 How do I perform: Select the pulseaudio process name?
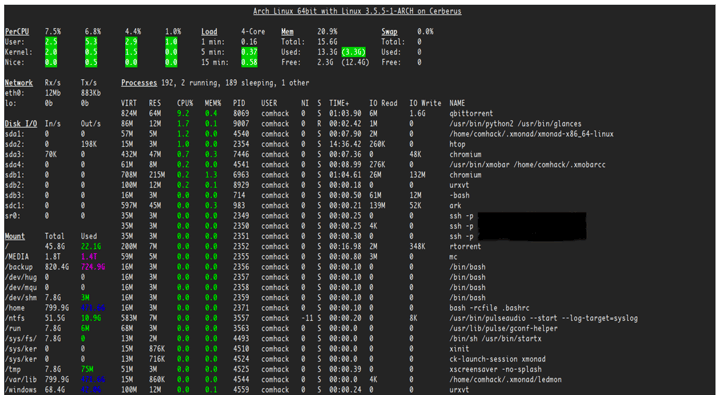coord(544,318)
